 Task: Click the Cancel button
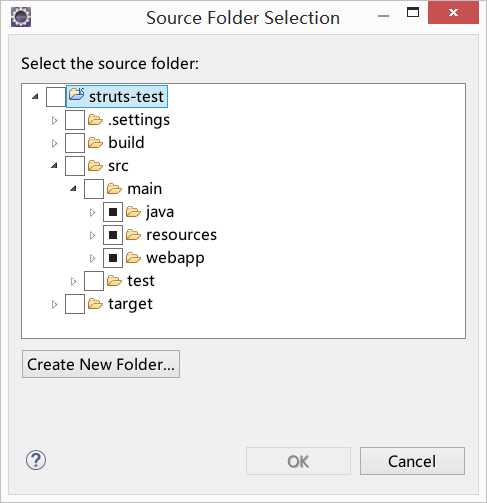tap(412, 461)
